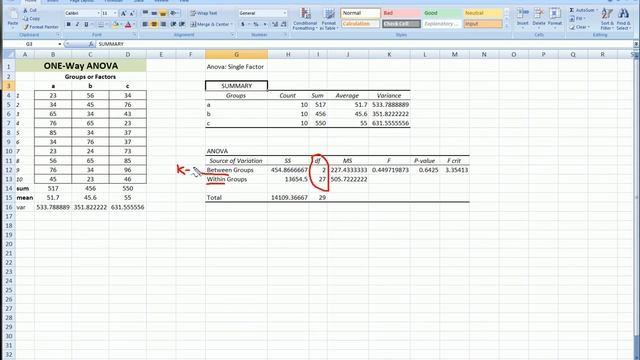Screen dimensions: 640x360
Task: Open text orientation options
Action: pyautogui.click(x=174, y=13)
